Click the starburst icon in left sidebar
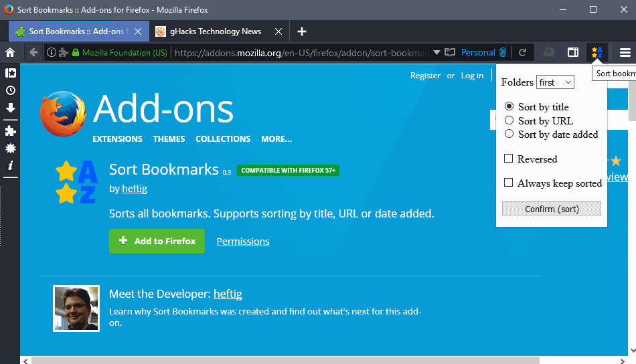 click(11, 149)
